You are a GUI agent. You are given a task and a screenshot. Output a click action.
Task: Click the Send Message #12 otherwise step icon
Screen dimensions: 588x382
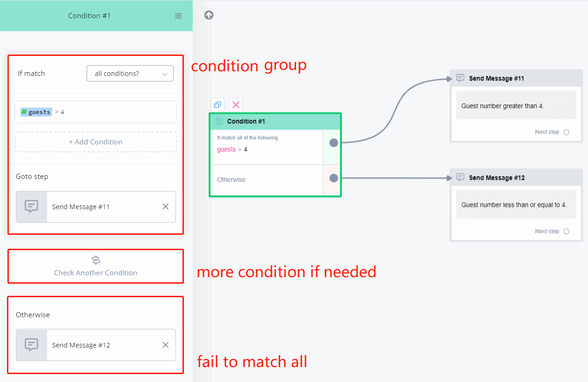pyautogui.click(x=32, y=345)
